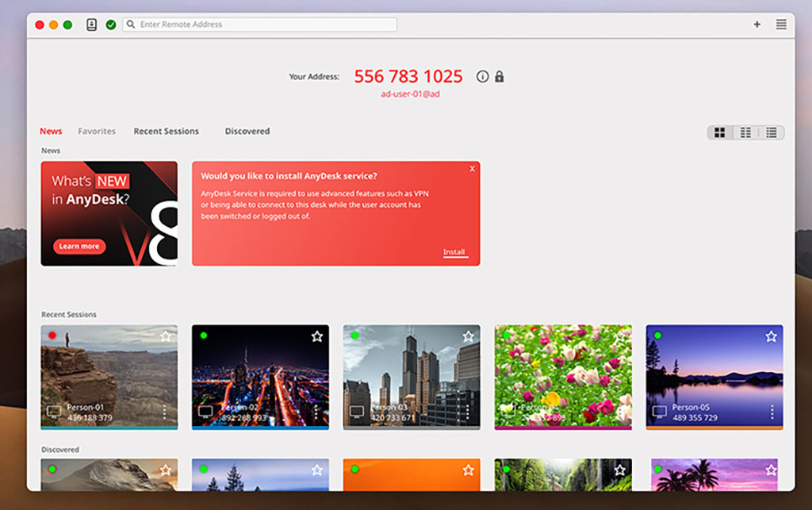
Task: Open the tulip flowers session thumbnail
Action: pos(563,377)
